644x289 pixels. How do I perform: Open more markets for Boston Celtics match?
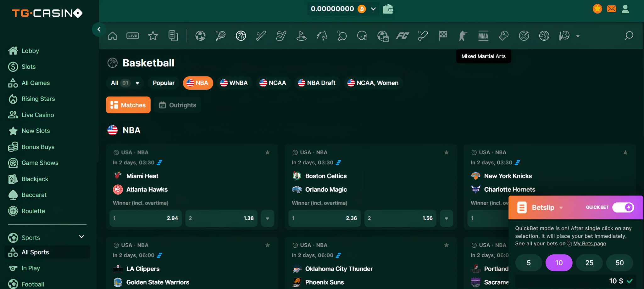pyautogui.click(x=446, y=218)
